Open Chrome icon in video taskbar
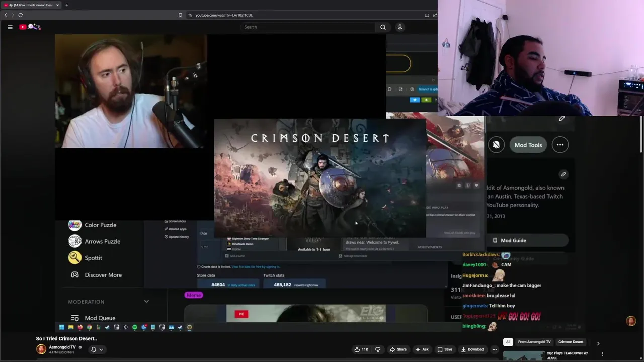This screenshot has width=644, height=362. point(89,327)
